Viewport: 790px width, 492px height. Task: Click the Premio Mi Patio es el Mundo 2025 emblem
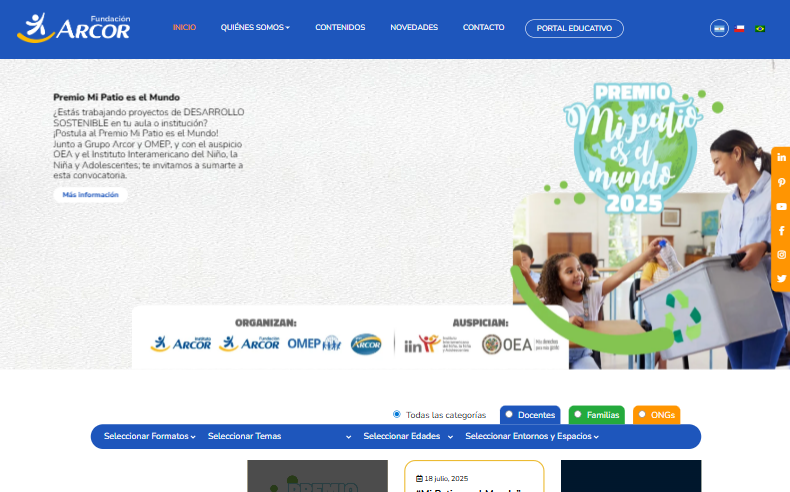(633, 149)
